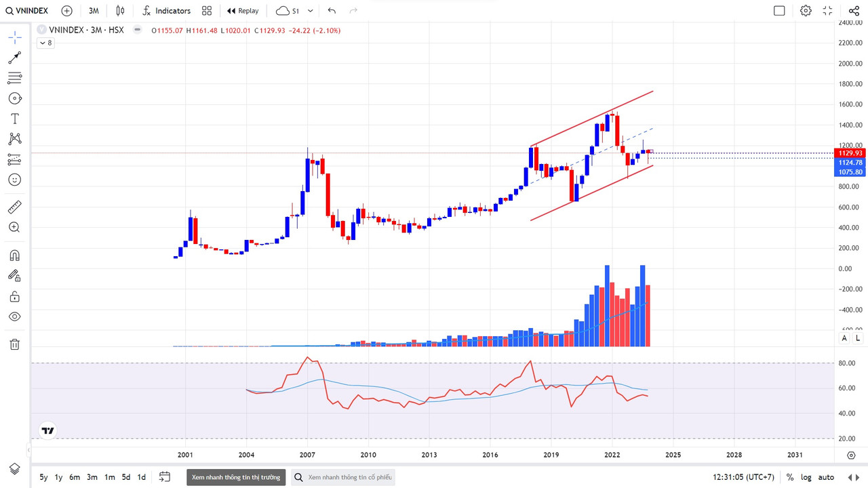Select the 1d time range
The width and height of the screenshot is (868, 488).
142,477
